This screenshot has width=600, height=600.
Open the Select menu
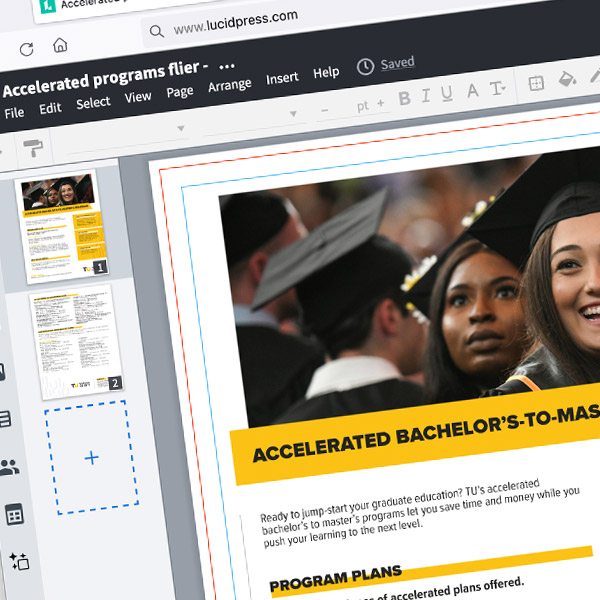(x=93, y=103)
